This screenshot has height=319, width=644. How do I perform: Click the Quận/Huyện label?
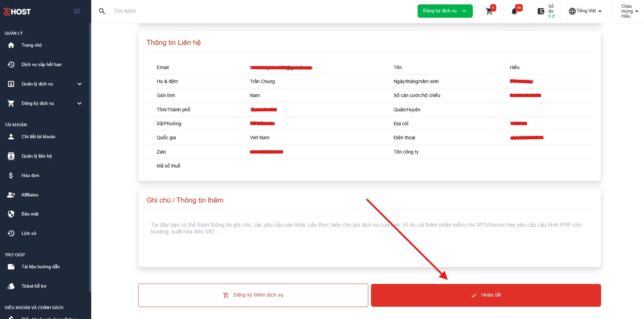click(x=407, y=110)
